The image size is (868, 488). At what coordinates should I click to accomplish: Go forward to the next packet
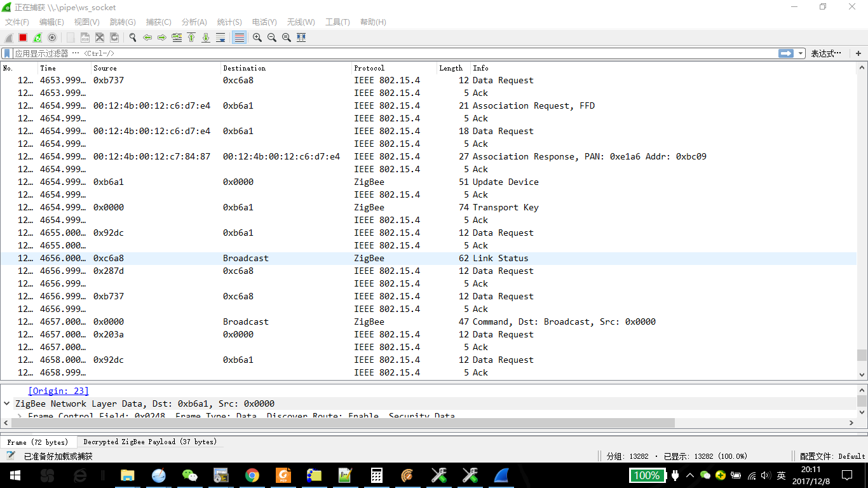162,37
